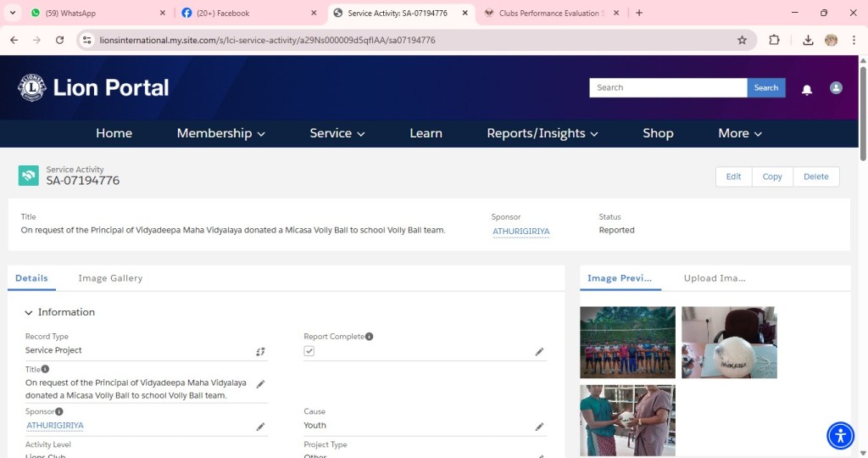Open browser extensions puzzle icon
The image size is (868, 458).
(x=774, y=40)
